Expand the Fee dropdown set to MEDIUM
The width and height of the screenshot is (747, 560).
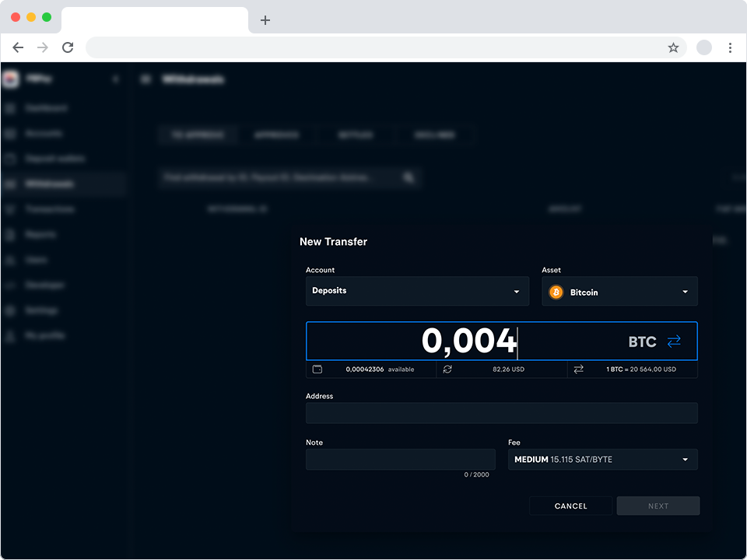click(602, 460)
